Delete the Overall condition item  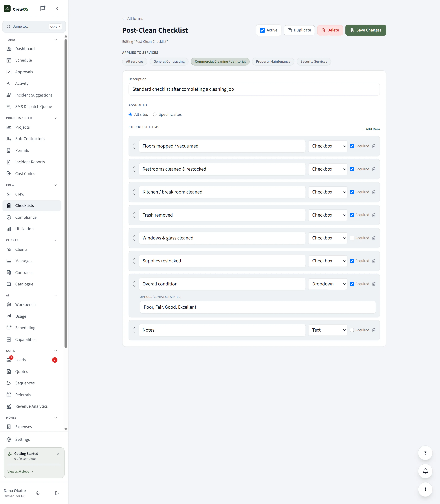tap(374, 284)
